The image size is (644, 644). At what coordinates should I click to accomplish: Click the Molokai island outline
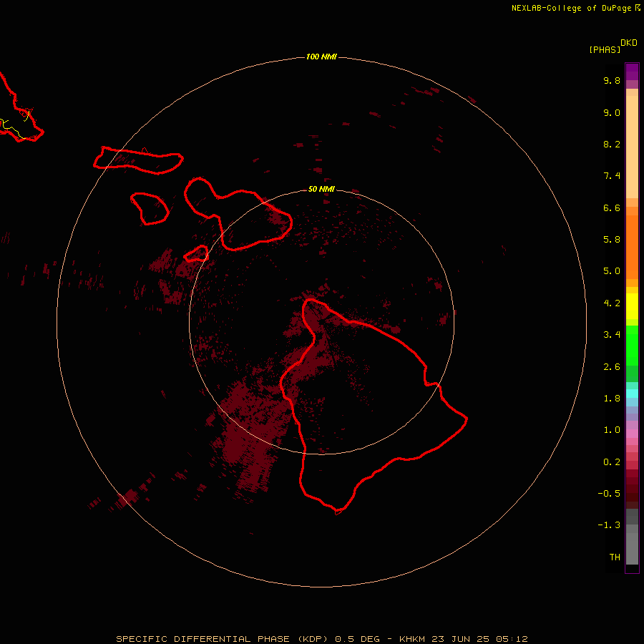(138, 160)
